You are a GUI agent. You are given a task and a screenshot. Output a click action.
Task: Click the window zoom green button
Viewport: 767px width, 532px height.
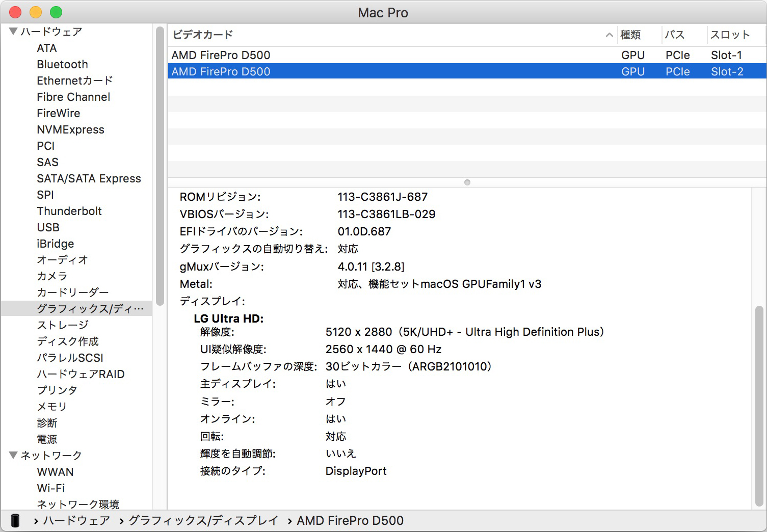pos(56,12)
